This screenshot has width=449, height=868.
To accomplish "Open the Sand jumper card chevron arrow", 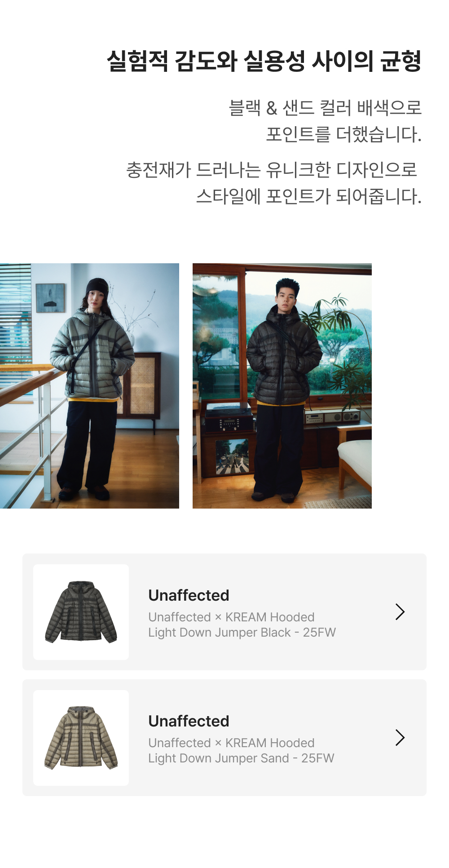I will click(400, 737).
